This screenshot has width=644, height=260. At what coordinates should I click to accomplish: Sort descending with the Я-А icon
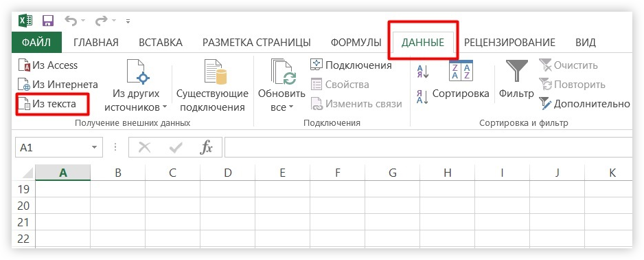point(422,97)
